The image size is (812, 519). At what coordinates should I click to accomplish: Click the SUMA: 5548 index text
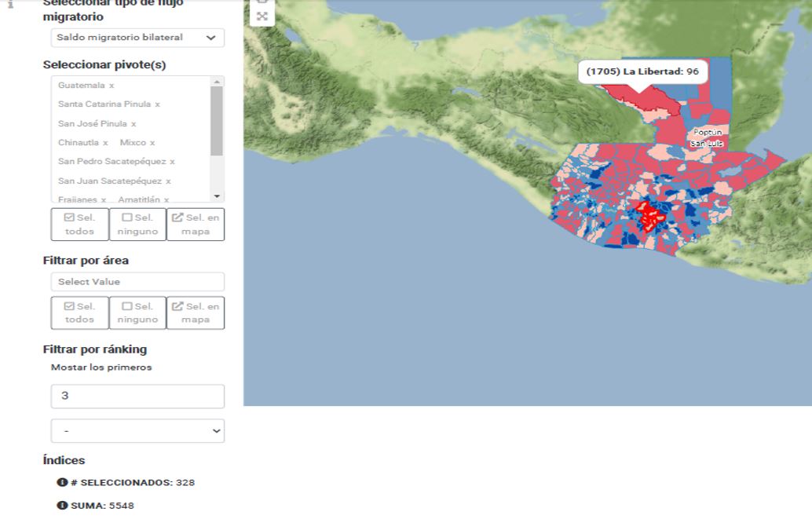click(x=103, y=506)
